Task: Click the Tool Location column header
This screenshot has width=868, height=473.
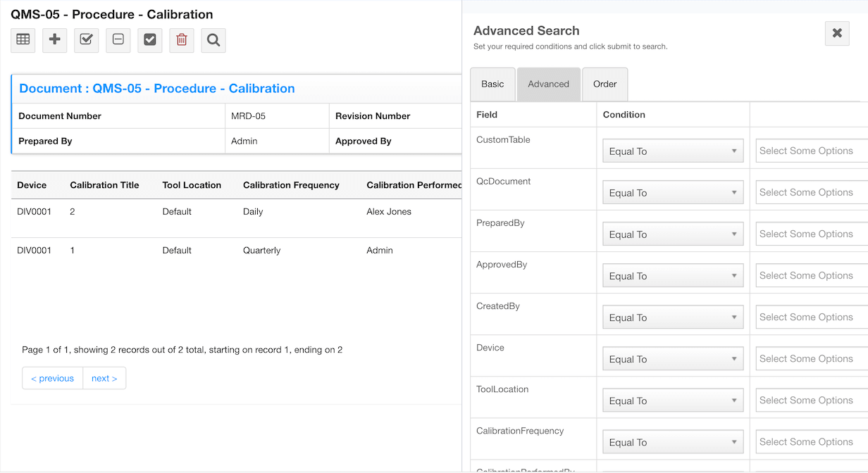Action: [x=192, y=185]
